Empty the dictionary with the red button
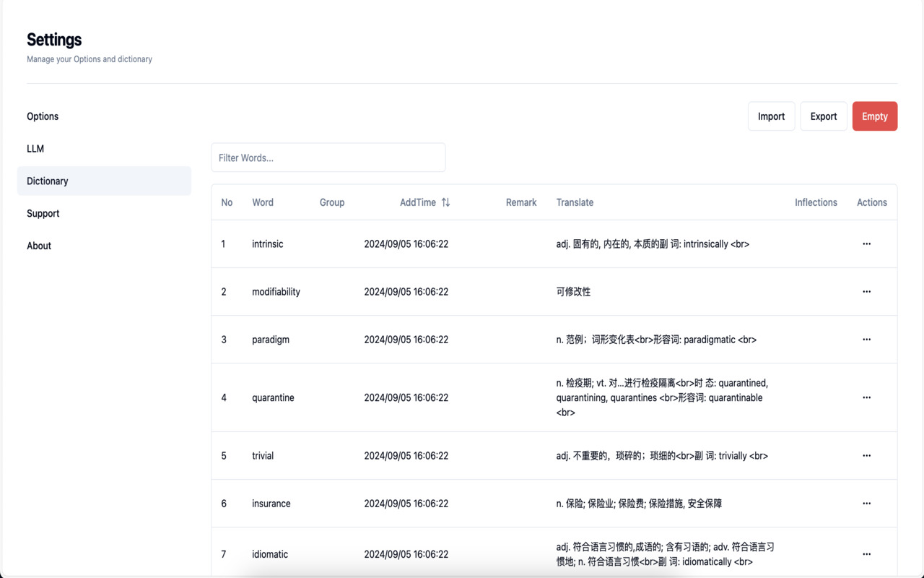This screenshot has height=578, width=924. point(874,116)
